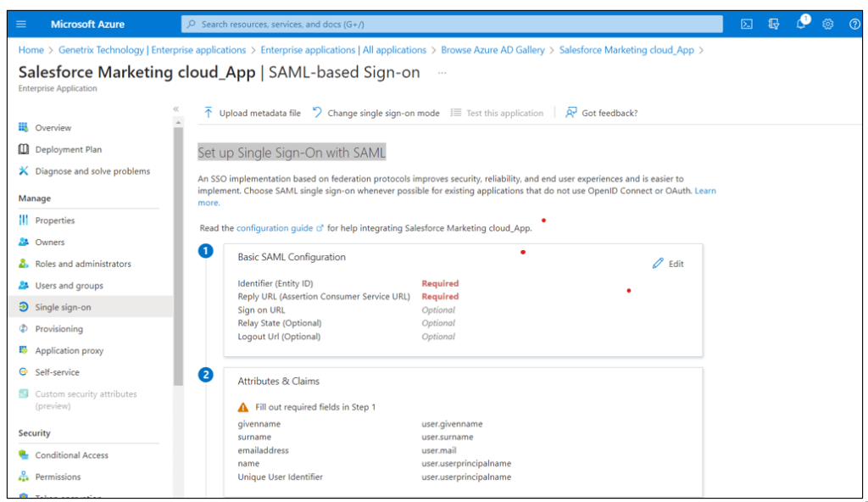Screen dimensions: 868x502
Task: Click the Users and groups icon
Action: pyautogui.click(x=23, y=286)
